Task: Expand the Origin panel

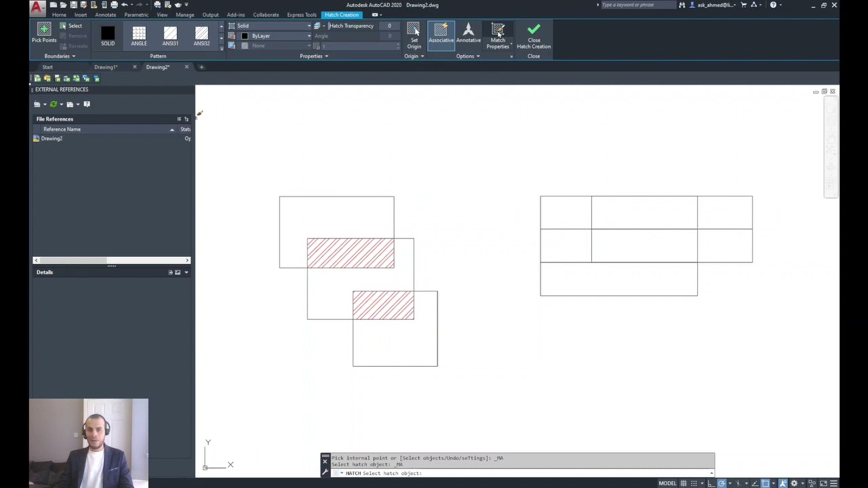Action: (x=414, y=56)
